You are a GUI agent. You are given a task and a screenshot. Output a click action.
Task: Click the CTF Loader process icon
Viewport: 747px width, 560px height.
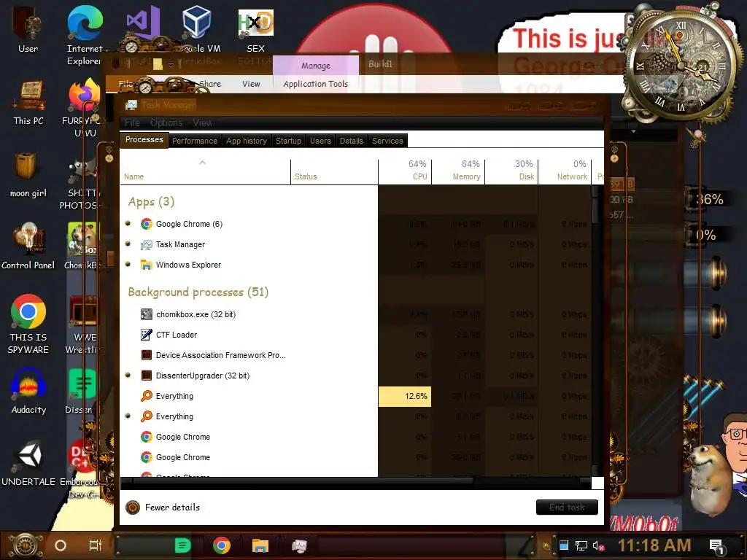pyautogui.click(x=146, y=335)
